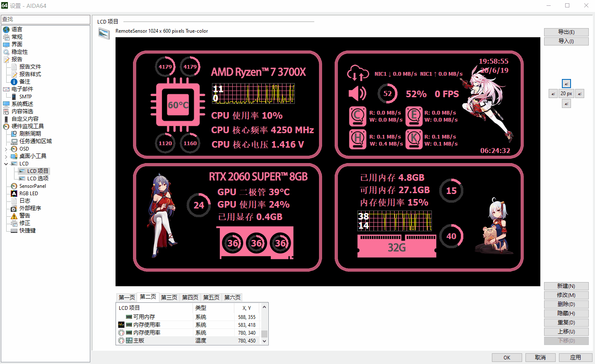Click the 警告 warning triangle icon

[x=14, y=216]
